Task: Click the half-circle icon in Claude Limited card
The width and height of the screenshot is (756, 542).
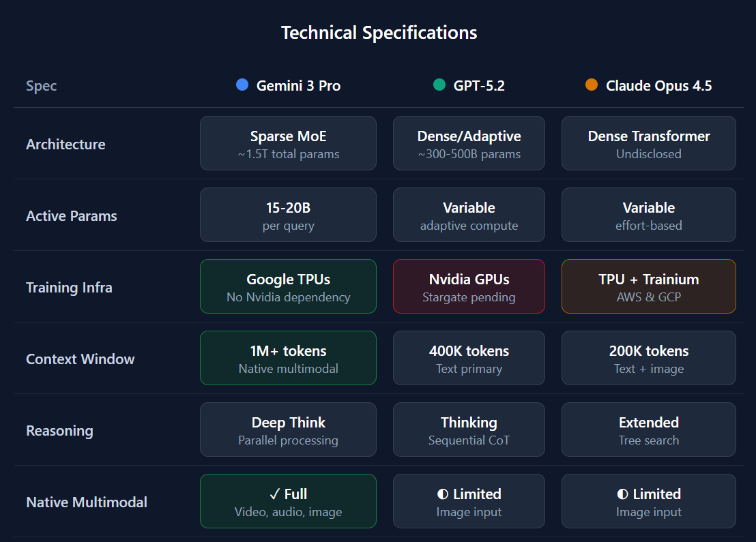Action: point(622,494)
